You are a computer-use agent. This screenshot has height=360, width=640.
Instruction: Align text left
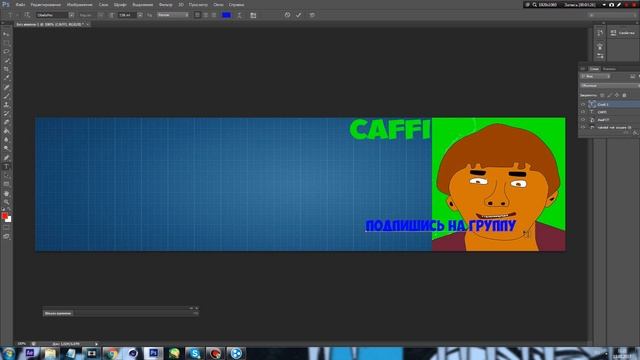pos(197,15)
